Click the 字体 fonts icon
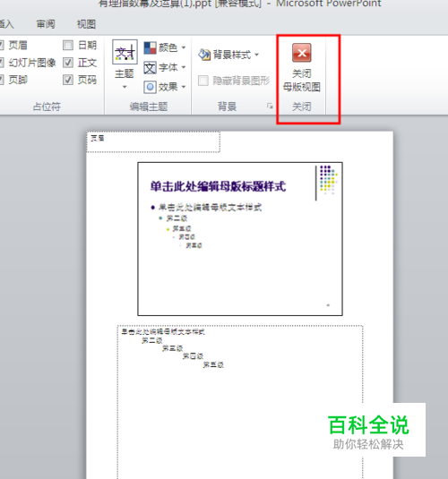The image size is (448, 479). [150, 67]
